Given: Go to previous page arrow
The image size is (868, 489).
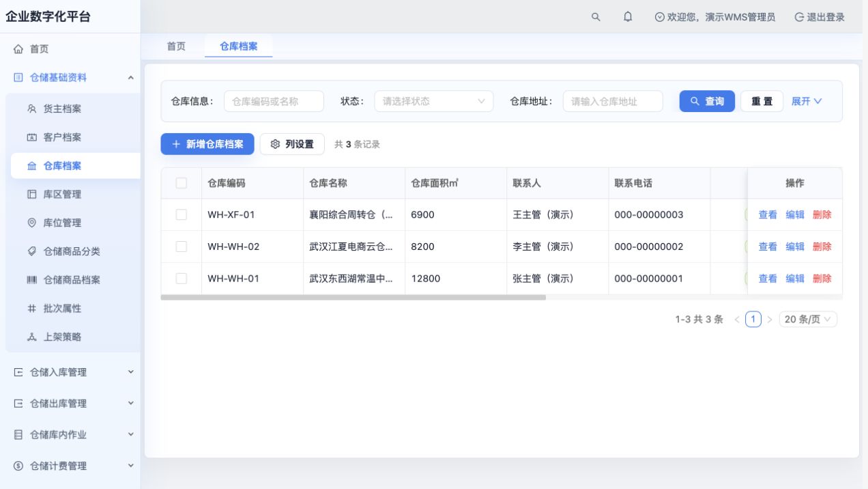Looking at the screenshot, I should coord(737,320).
